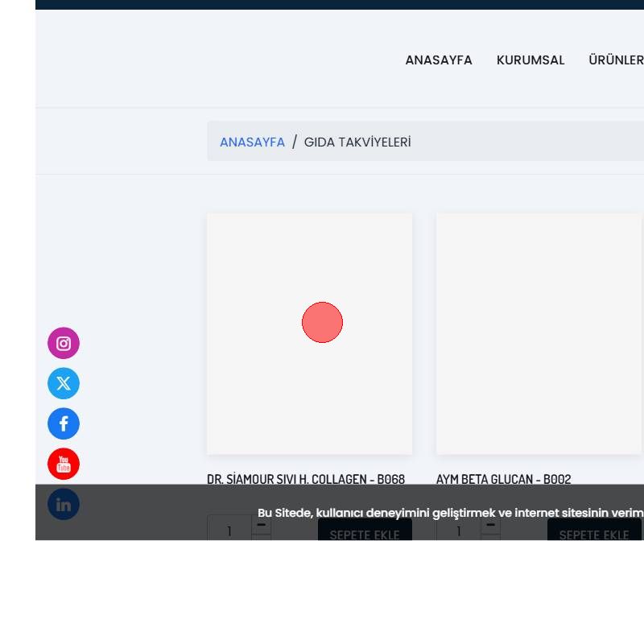The image size is (644, 644).
Task: Click the Facebook icon in sidebar
Action: click(64, 424)
